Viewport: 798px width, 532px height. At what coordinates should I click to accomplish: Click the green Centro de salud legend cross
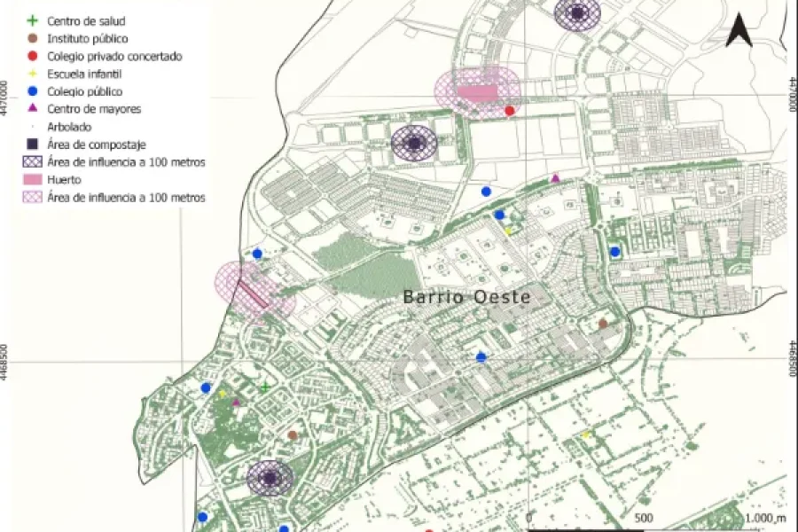[33, 20]
